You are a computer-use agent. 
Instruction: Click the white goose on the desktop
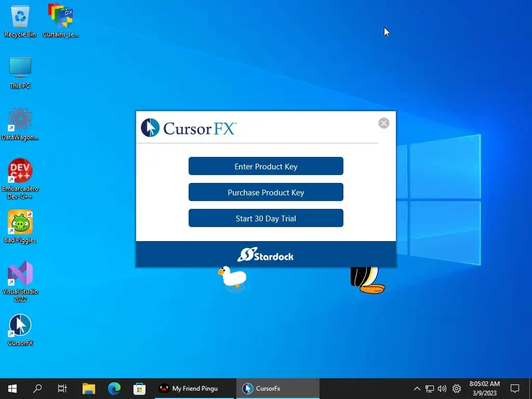[x=232, y=277]
